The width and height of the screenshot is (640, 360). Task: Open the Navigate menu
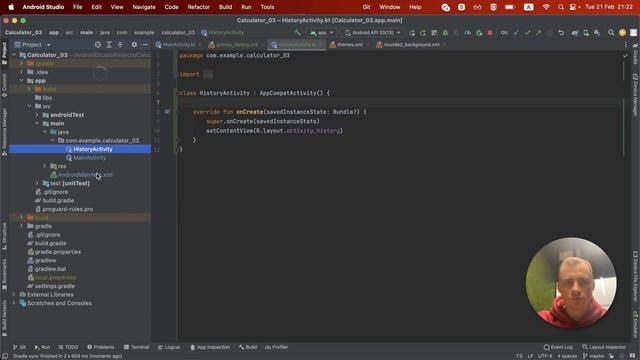point(144,7)
